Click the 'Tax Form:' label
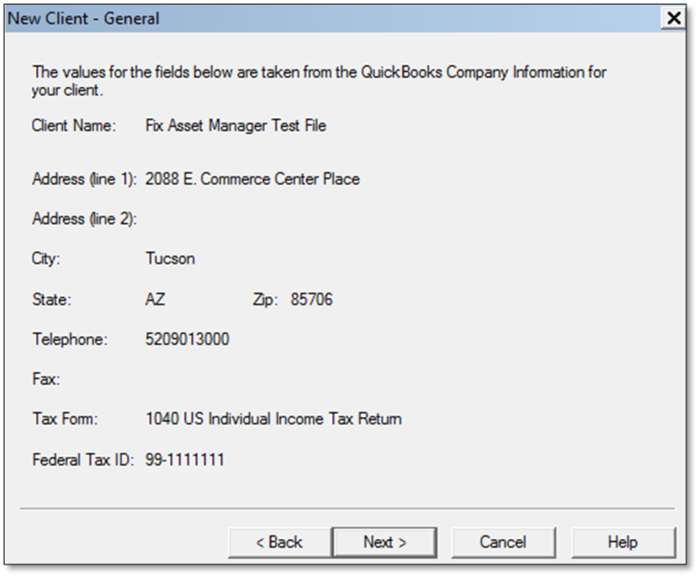 (x=65, y=419)
